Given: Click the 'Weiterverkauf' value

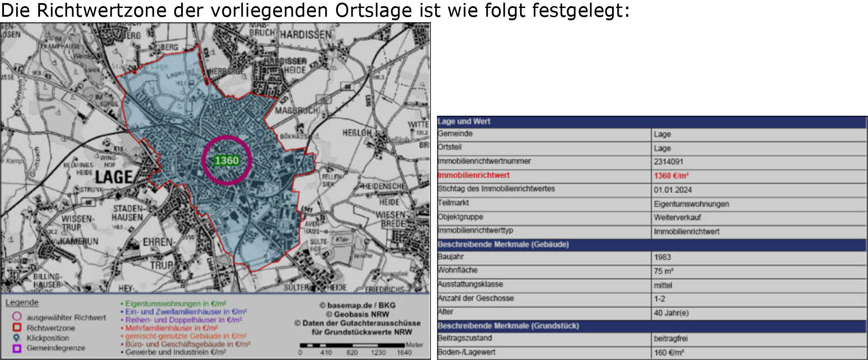Looking at the screenshot, I should click(677, 217).
